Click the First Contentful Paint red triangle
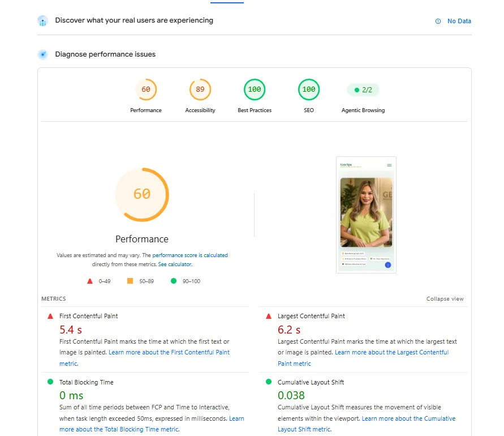 pyautogui.click(x=50, y=317)
